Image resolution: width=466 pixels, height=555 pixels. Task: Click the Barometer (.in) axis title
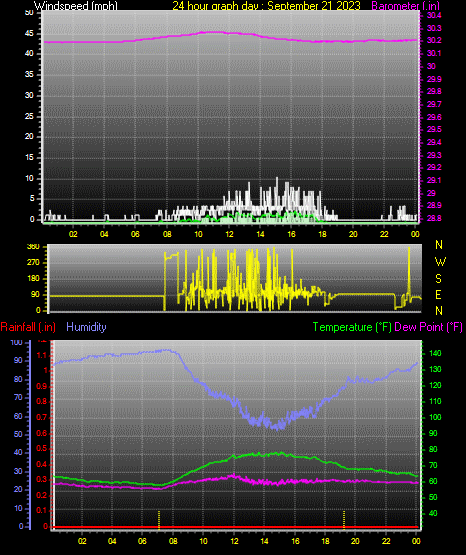pos(405,5)
